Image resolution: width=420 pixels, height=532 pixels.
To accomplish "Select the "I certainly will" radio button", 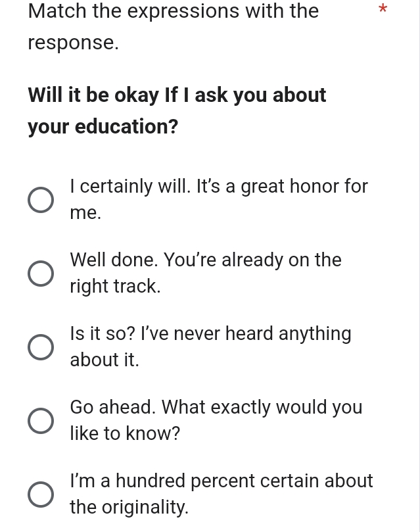I will [x=41, y=200].
